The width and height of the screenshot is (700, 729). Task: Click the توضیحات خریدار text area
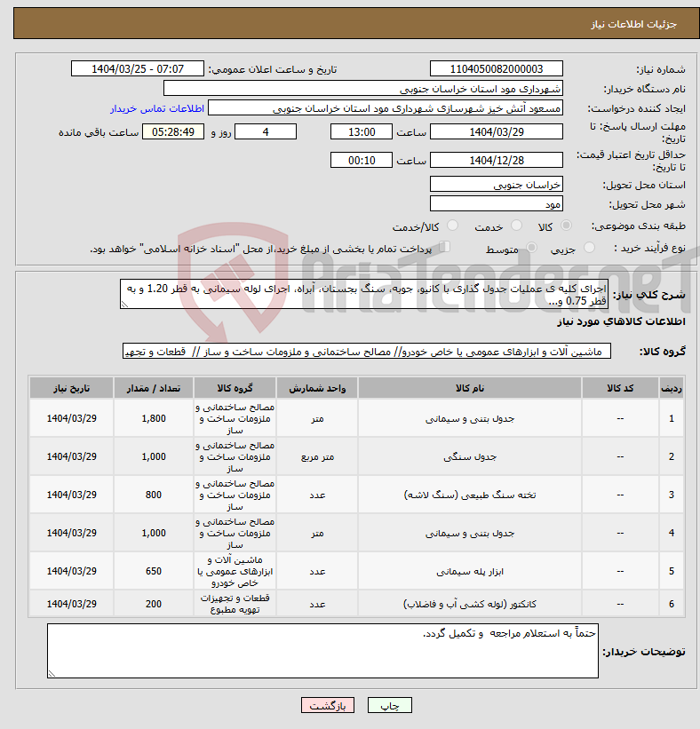(x=322, y=651)
